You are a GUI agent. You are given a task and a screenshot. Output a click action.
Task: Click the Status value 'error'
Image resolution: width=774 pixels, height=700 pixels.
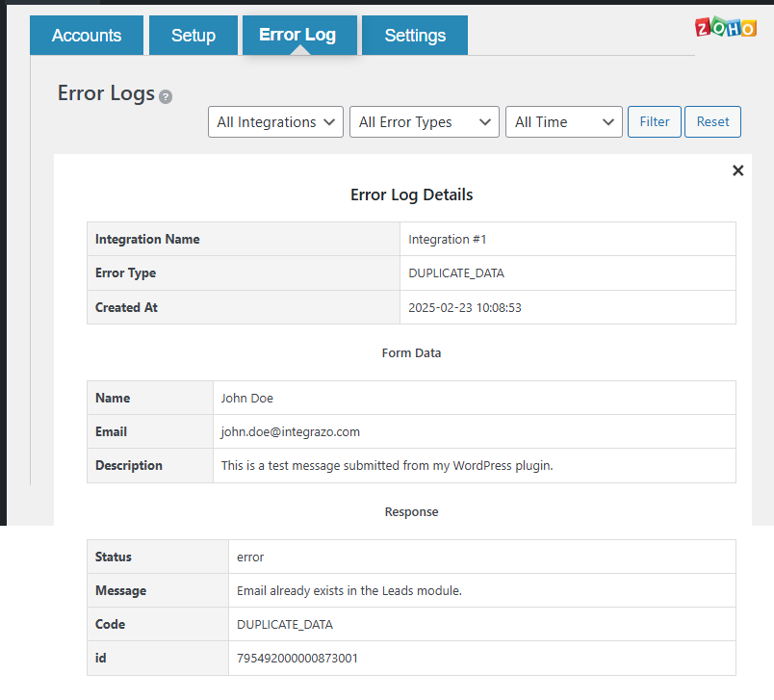coord(250,557)
